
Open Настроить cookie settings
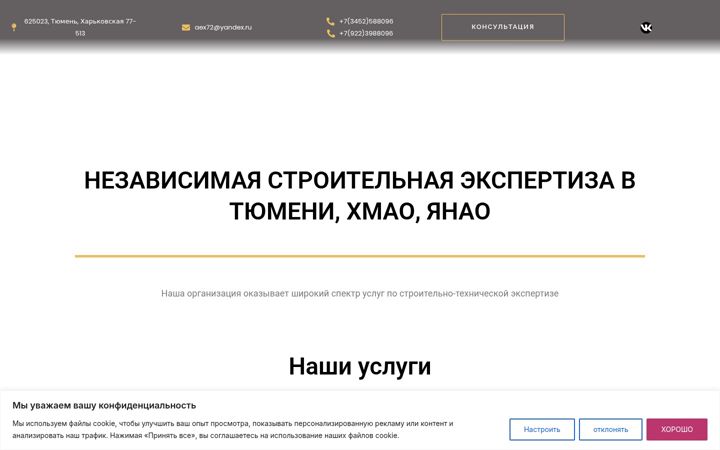click(x=542, y=429)
